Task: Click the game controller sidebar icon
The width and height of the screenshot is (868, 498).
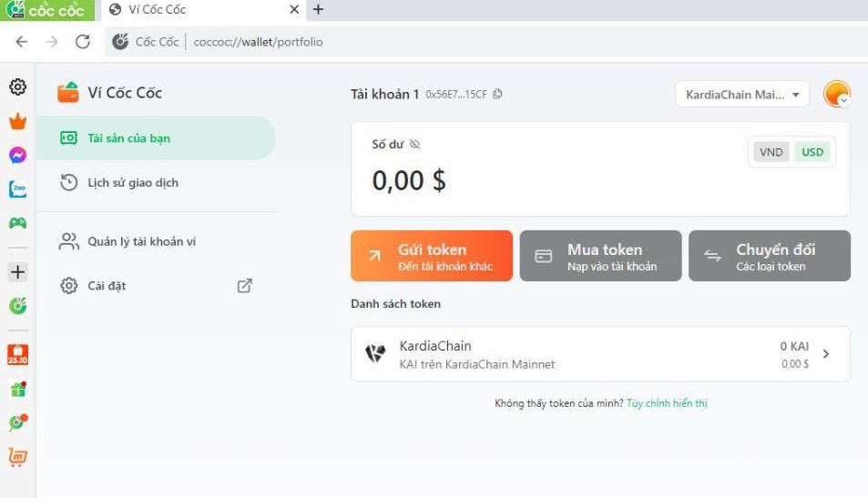Action: tap(17, 222)
